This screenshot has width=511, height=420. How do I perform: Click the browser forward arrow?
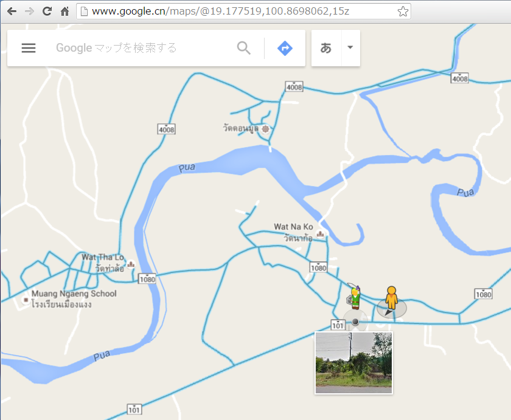coord(29,12)
